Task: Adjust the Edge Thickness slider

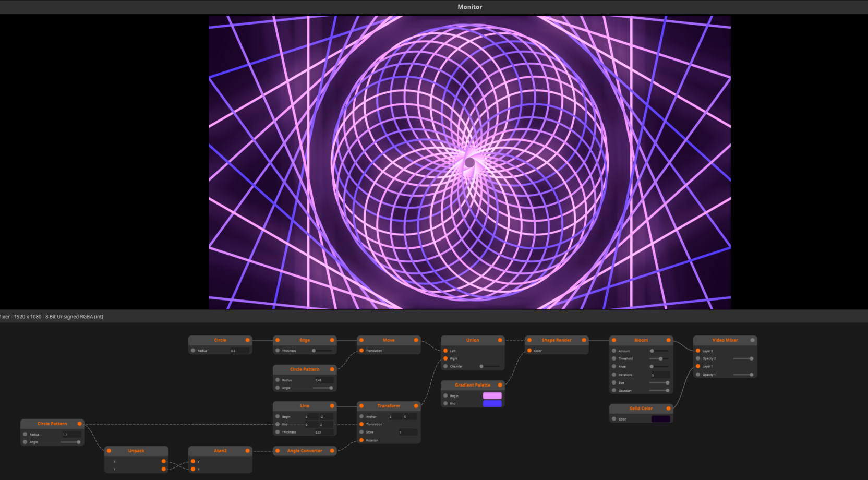Action: click(x=322, y=351)
